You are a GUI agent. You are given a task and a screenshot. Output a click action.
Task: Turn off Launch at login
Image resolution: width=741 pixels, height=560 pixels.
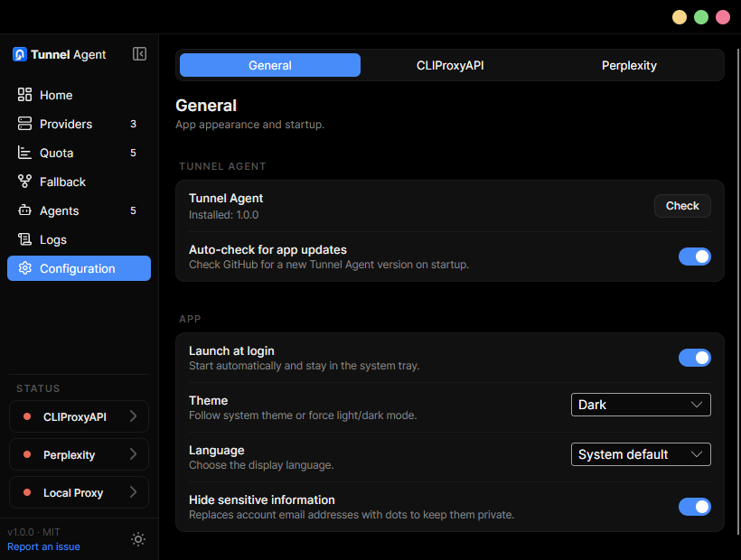[x=695, y=358]
